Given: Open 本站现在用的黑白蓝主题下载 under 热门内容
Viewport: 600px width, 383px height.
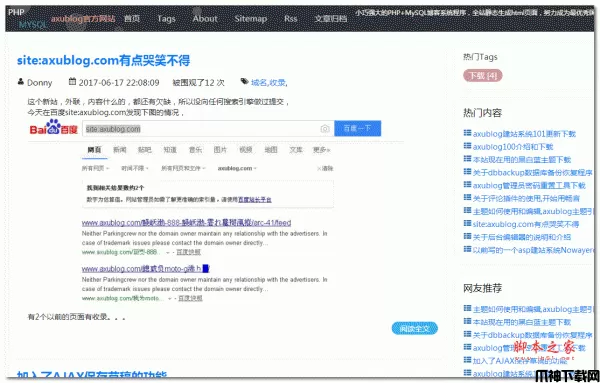Looking at the screenshot, I should click(522, 160).
